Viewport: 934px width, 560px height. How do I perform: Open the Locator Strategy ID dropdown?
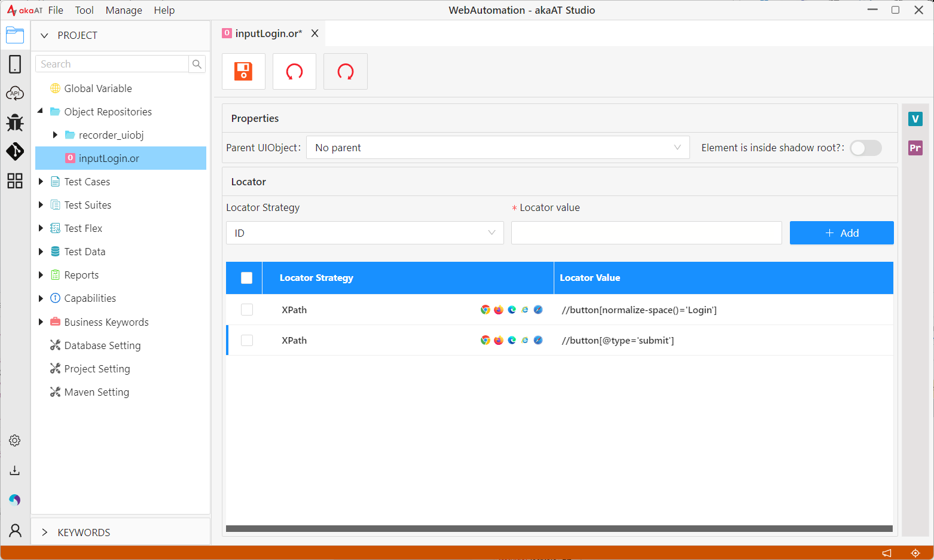[365, 233]
